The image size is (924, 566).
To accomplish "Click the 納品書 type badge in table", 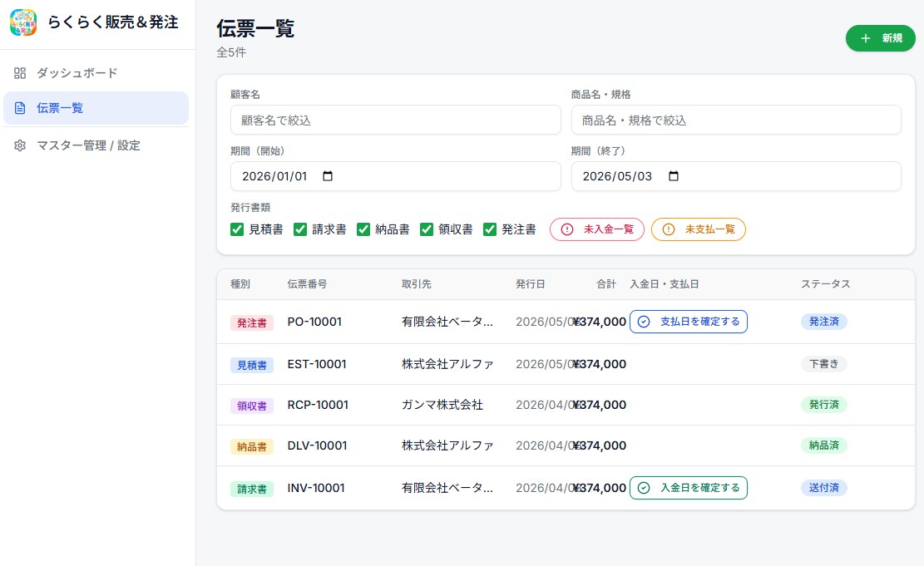I will (x=252, y=446).
